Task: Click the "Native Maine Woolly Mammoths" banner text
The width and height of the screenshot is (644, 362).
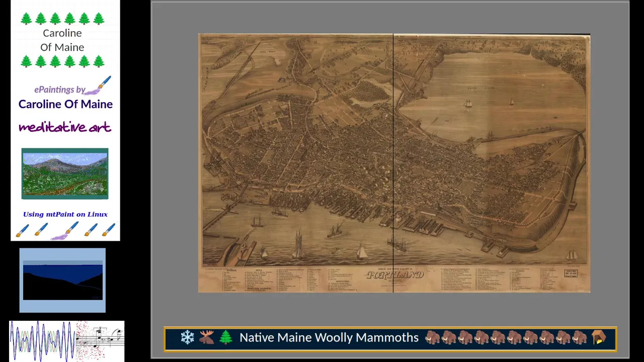Action: point(329,337)
